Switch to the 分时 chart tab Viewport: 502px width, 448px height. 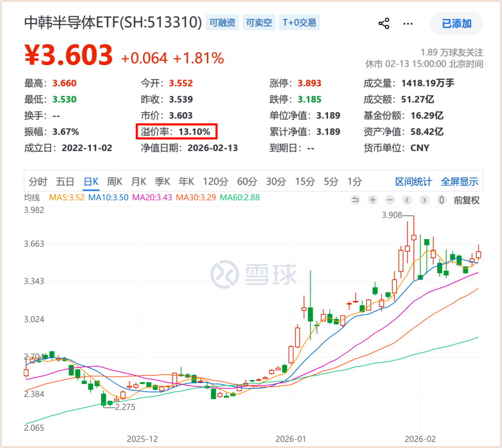click(38, 181)
